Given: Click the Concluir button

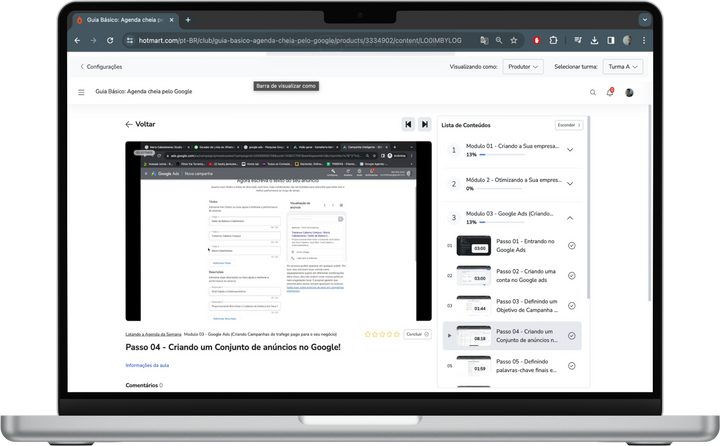Looking at the screenshot, I should click(x=418, y=334).
